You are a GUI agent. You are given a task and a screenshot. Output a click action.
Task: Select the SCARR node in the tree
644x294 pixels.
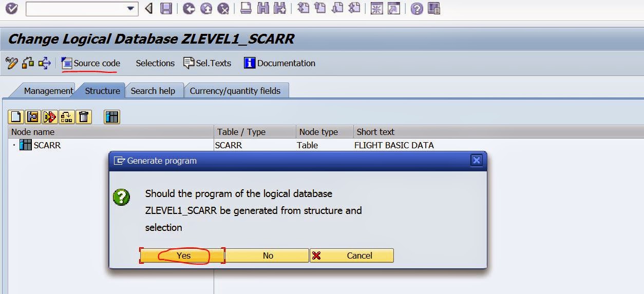click(x=47, y=145)
